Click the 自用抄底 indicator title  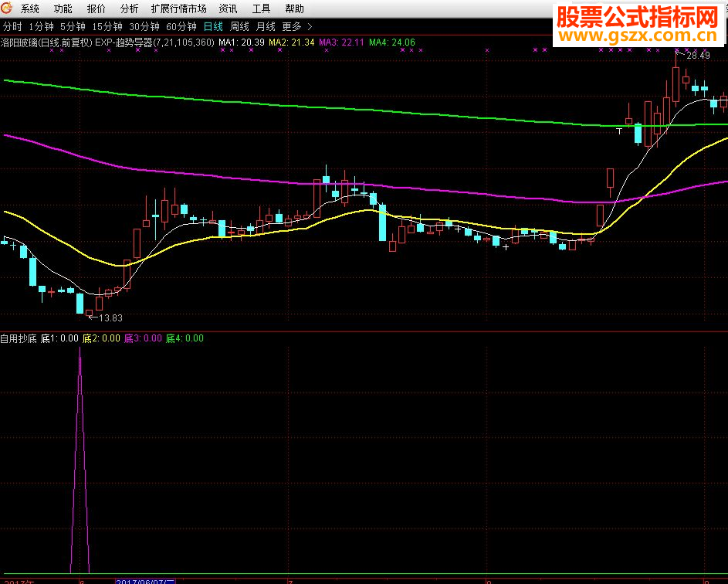point(18,338)
